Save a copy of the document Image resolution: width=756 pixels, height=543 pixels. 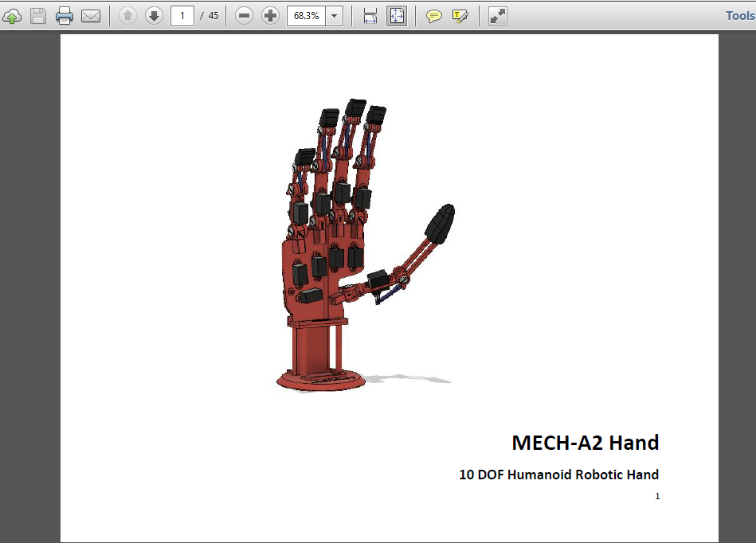[37, 15]
